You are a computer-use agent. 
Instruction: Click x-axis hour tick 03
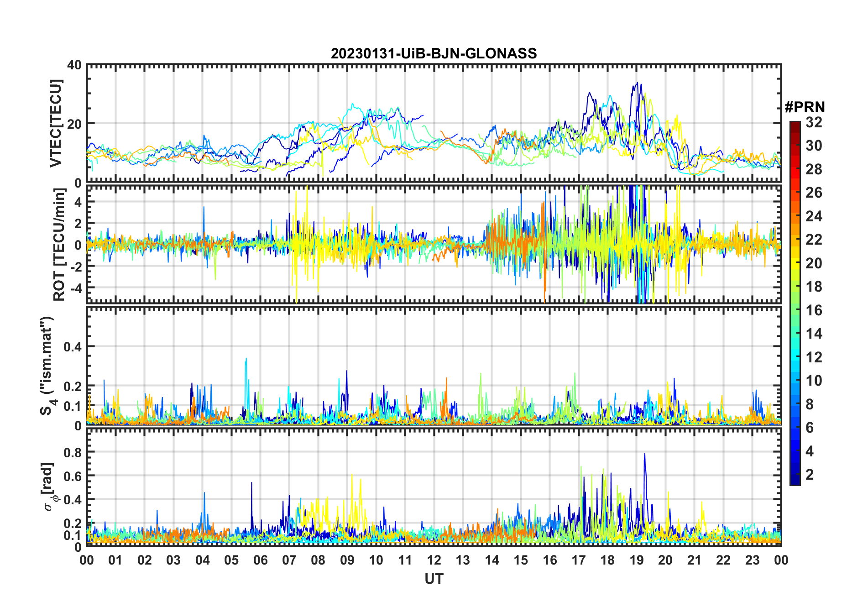coord(173,560)
